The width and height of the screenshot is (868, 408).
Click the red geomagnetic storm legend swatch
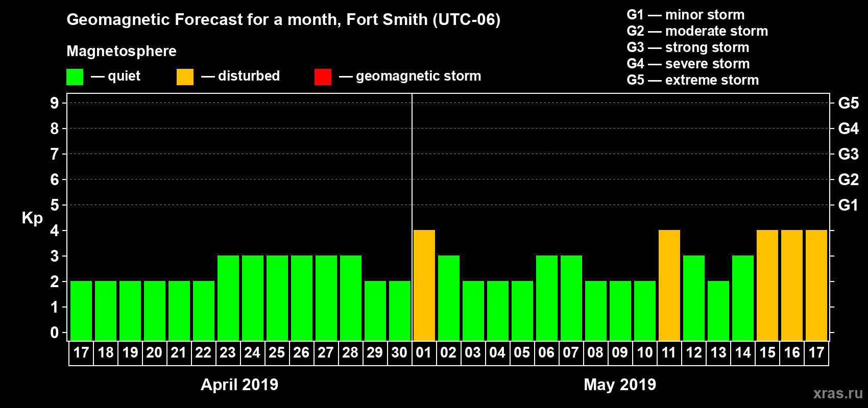coord(323,77)
